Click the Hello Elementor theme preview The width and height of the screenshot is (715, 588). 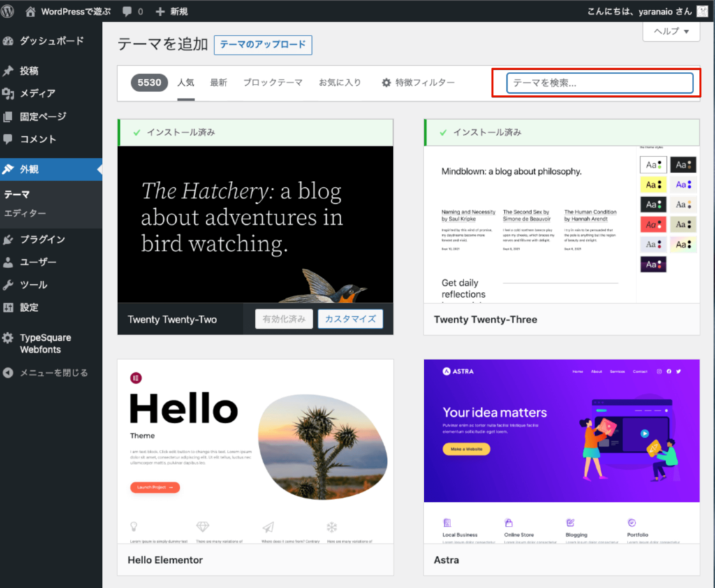coord(256,452)
